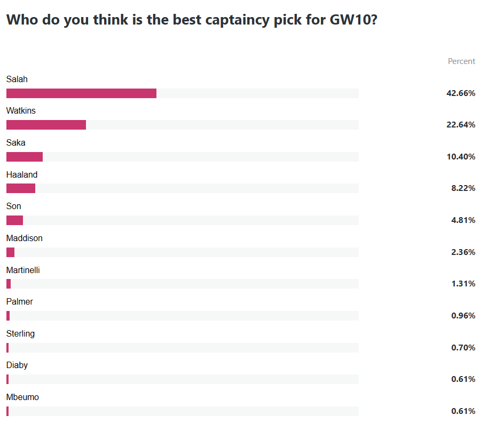Screen dimensions: 504x423
Task: Click the poll question title
Action: 192,20
